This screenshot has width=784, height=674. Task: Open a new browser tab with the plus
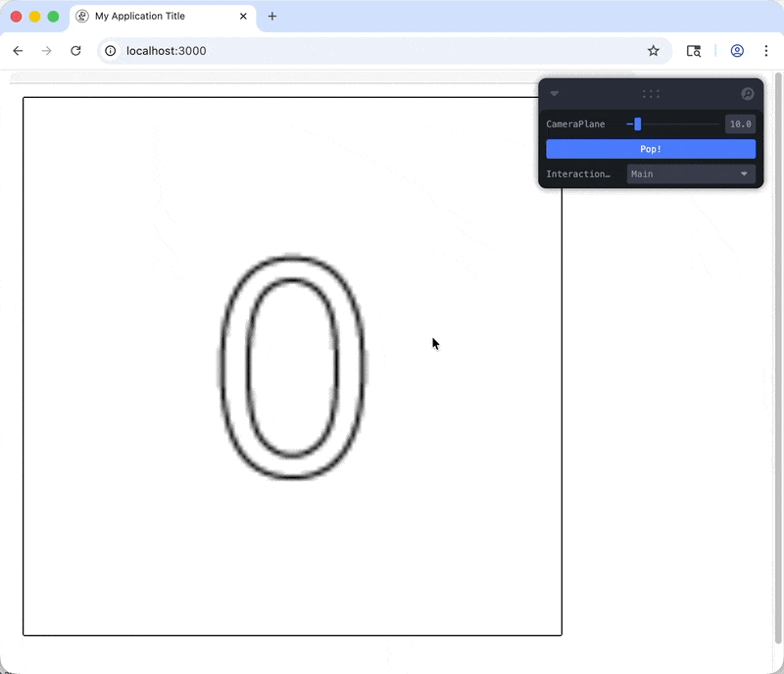point(271,16)
